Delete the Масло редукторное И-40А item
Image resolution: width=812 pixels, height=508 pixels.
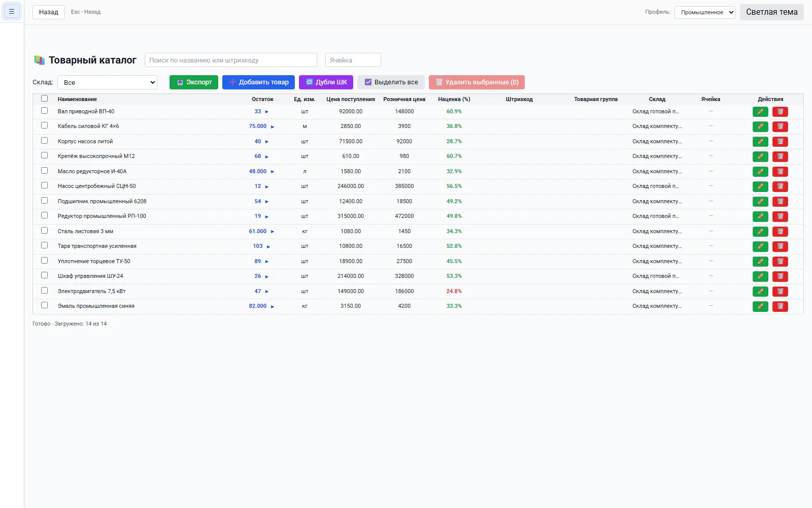(780, 172)
